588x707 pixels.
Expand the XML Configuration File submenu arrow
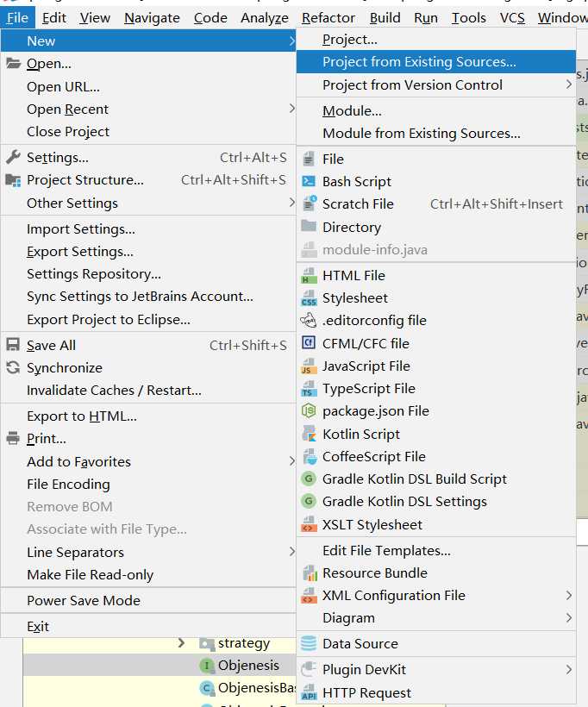(x=569, y=596)
